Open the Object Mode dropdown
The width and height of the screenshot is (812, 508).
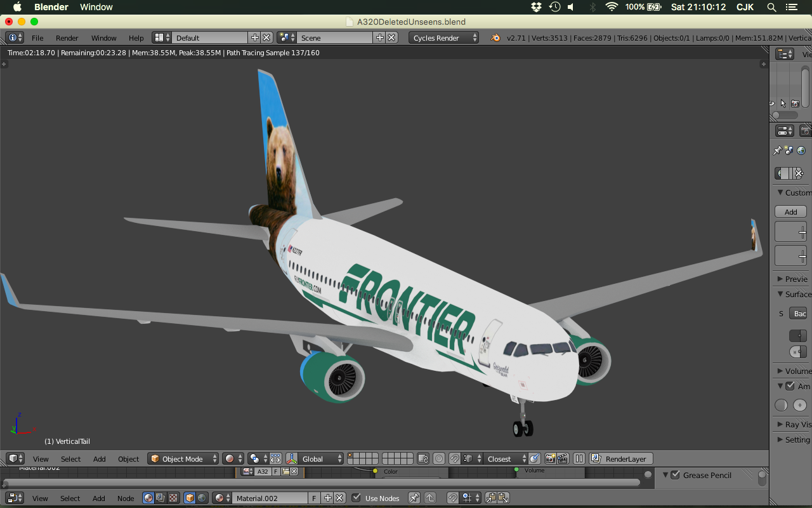183,458
